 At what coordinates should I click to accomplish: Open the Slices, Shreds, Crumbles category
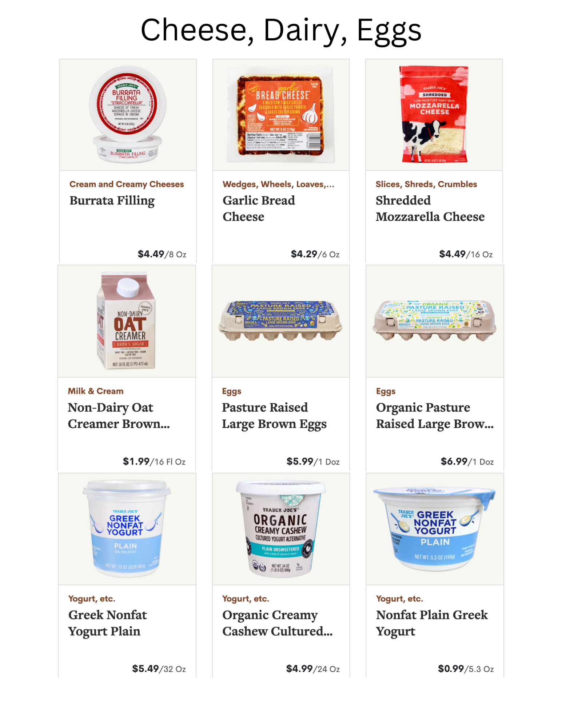pyautogui.click(x=426, y=184)
